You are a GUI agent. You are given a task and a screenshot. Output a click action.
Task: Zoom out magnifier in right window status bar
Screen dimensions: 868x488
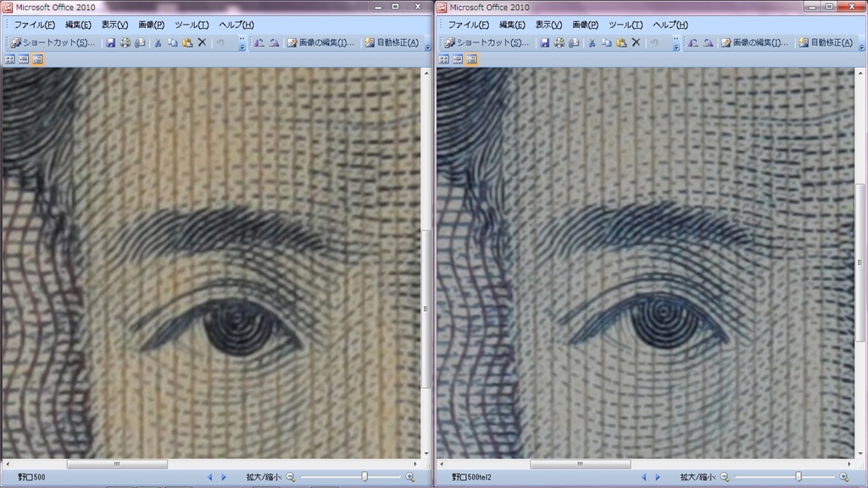click(x=725, y=477)
